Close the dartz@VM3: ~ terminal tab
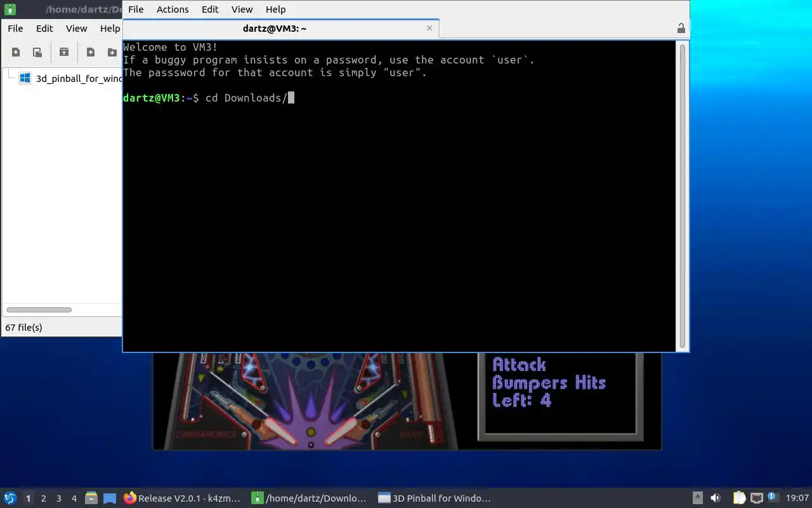 coord(429,28)
